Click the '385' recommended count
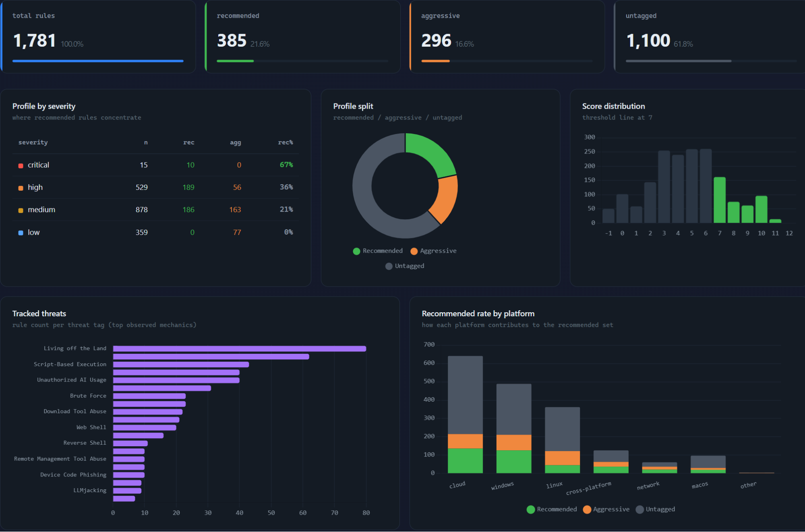 pyautogui.click(x=232, y=41)
